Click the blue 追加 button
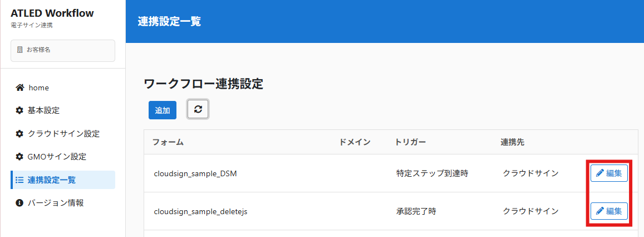Image resolution: width=644 pixels, height=237 pixels. pyautogui.click(x=163, y=110)
